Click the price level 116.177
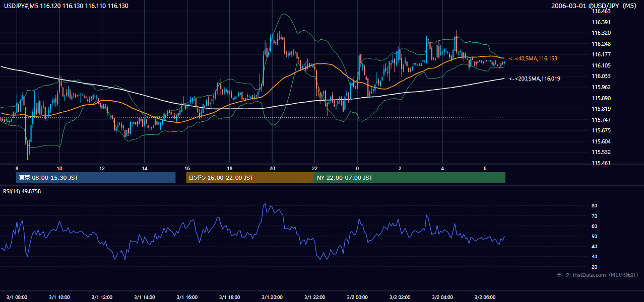 point(601,54)
